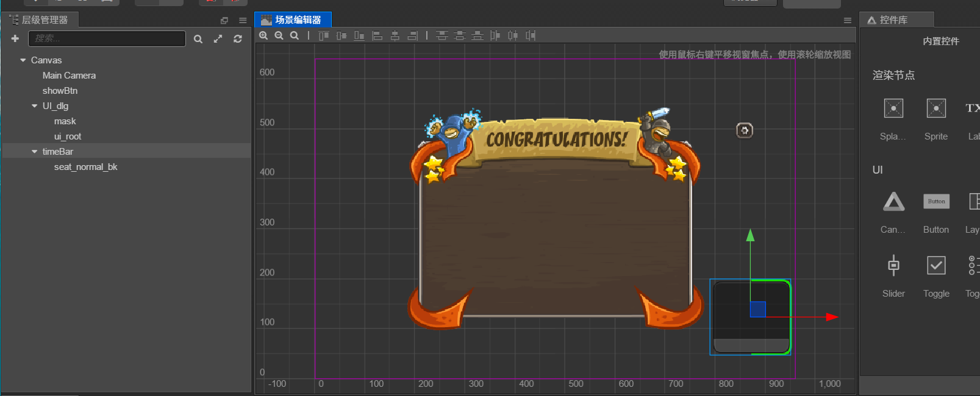This screenshot has height=396, width=980.
Task: Align selected nodes to left
Action: pos(377,35)
